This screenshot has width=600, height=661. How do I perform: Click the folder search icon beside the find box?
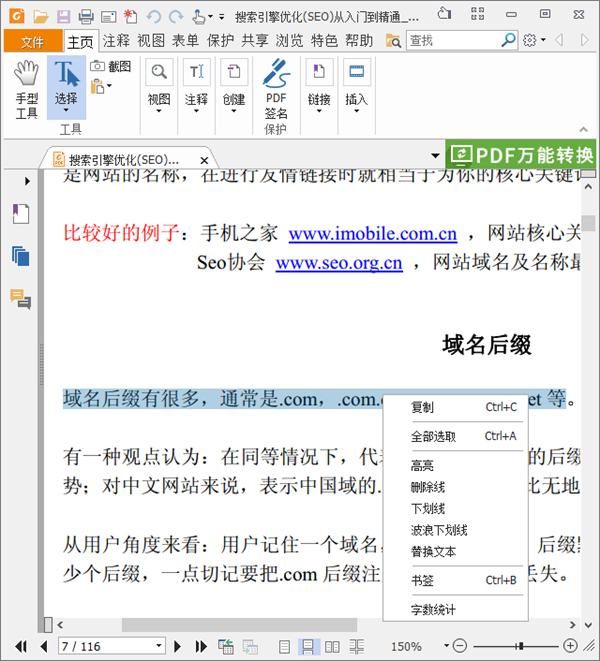click(x=393, y=41)
